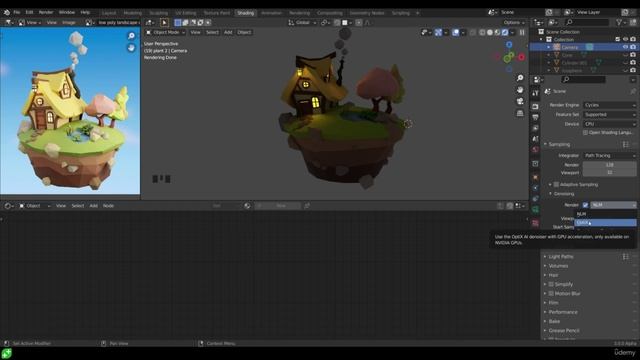Viewport: 640px width, 360px height.
Task: Click the Sampling presets list icon
Action: [x=626, y=144]
